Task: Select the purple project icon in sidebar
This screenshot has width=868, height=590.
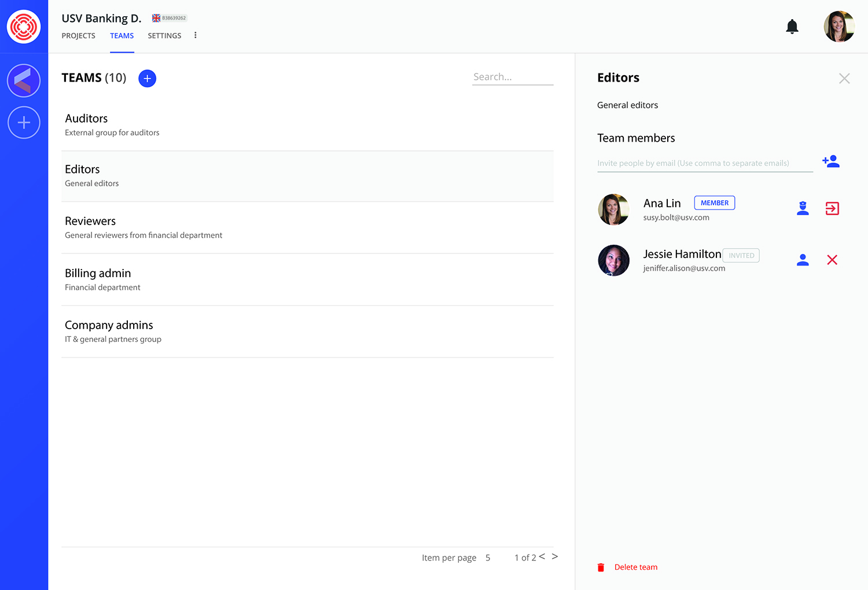Action: coord(24,80)
